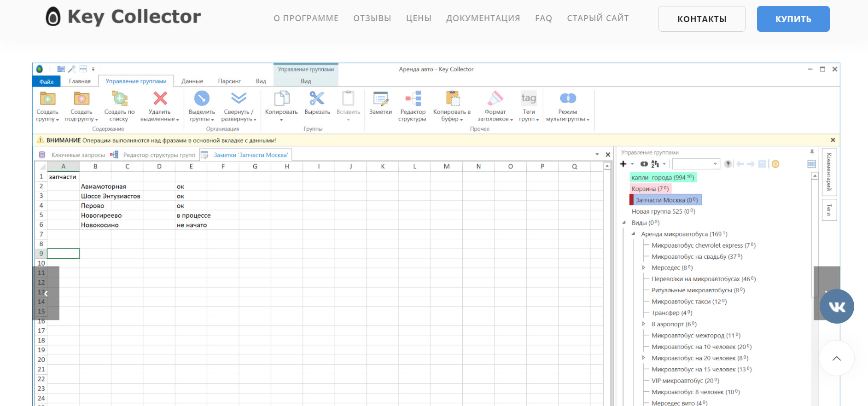Image resolution: width=868 pixels, height=406 pixels.
Task: Click Копировать в буфер ribbon icon
Action: point(452,98)
